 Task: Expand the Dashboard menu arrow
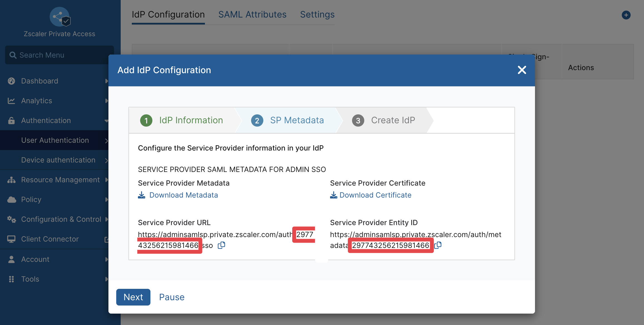point(106,81)
